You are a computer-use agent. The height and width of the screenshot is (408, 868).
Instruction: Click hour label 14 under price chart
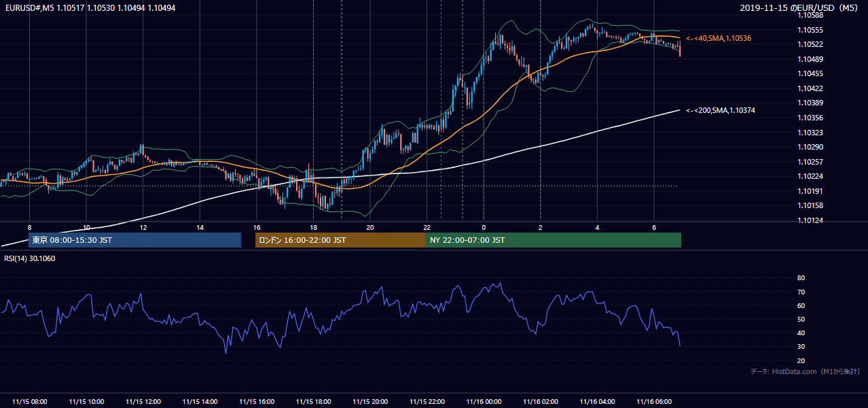click(x=200, y=227)
